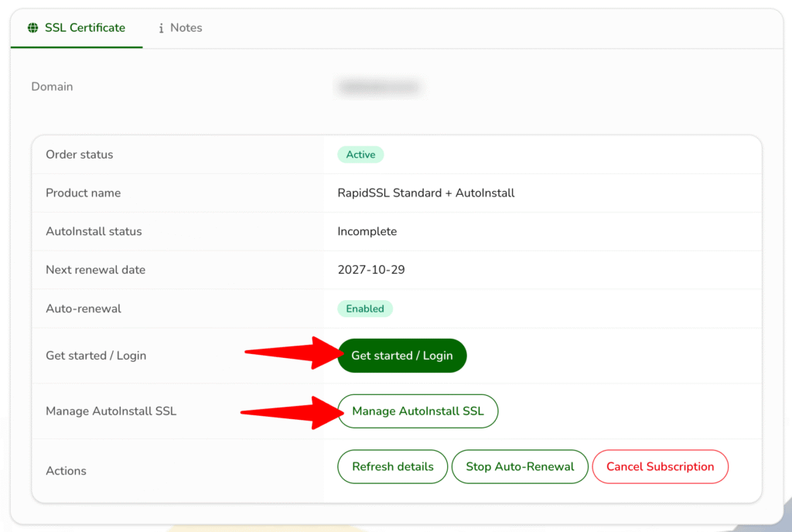This screenshot has height=532, width=792.
Task: Click the info icon beside Notes
Action: tap(161, 29)
